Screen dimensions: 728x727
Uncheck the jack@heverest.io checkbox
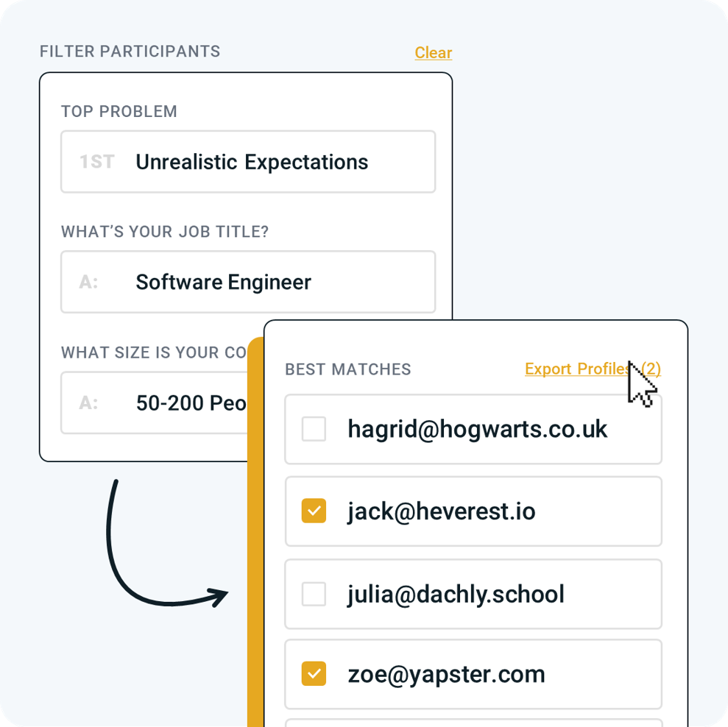click(x=314, y=511)
